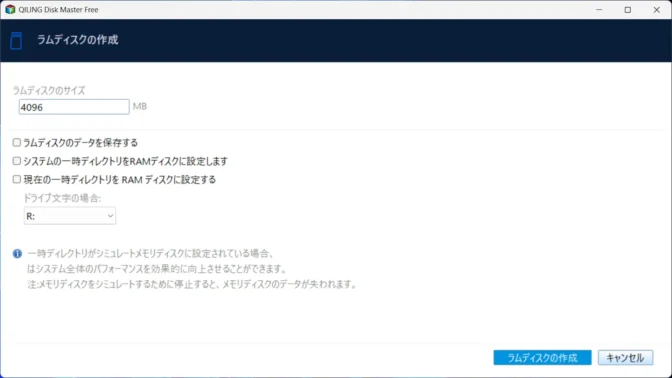Click the ラムディスクのサイズ label
The width and height of the screenshot is (672, 378).
[x=49, y=90]
